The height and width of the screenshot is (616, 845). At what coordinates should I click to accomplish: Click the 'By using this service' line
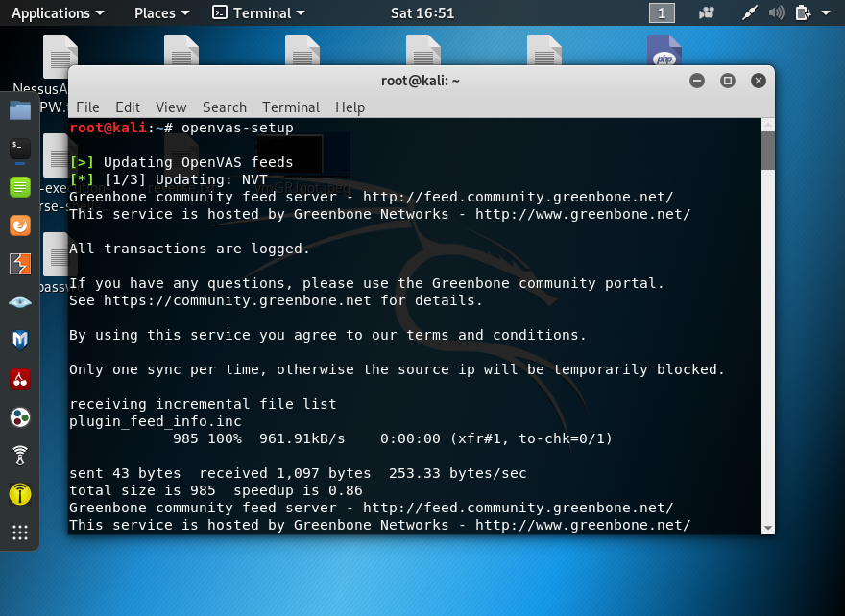coord(327,335)
